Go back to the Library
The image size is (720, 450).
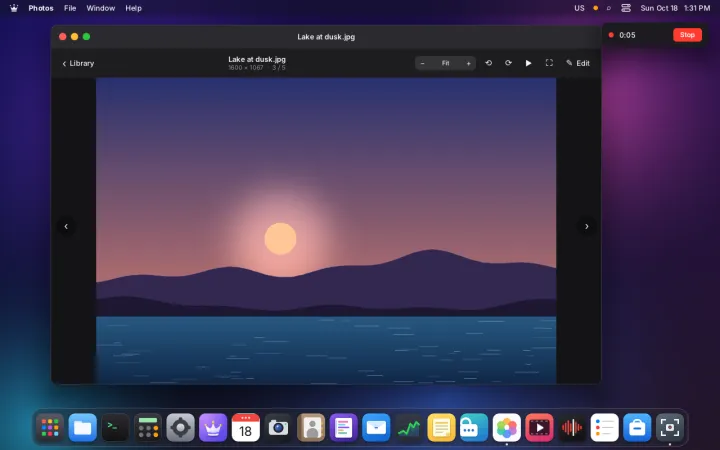tap(78, 63)
